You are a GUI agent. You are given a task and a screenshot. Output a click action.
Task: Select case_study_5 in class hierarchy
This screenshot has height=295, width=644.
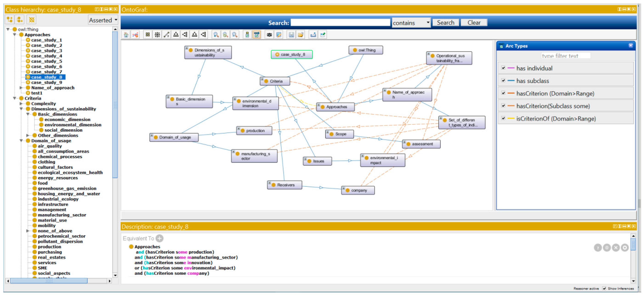coord(46,61)
